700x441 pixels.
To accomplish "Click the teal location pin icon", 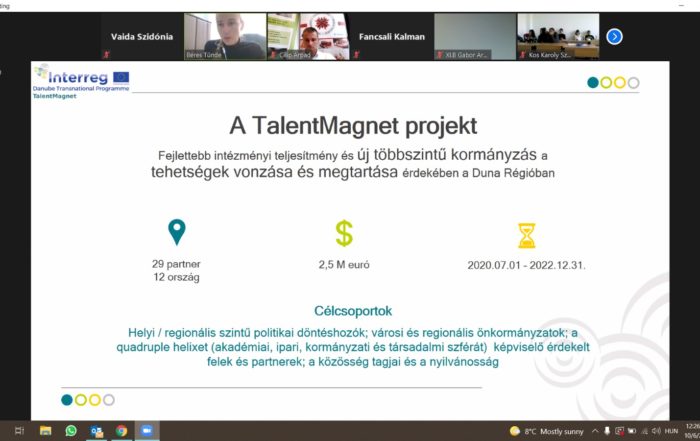I will point(176,233).
